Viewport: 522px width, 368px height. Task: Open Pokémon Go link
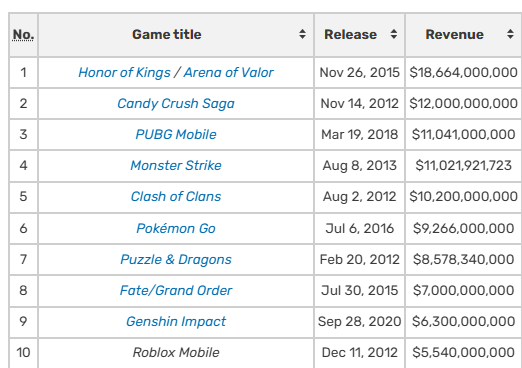pyautogui.click(x=176, y=228)
